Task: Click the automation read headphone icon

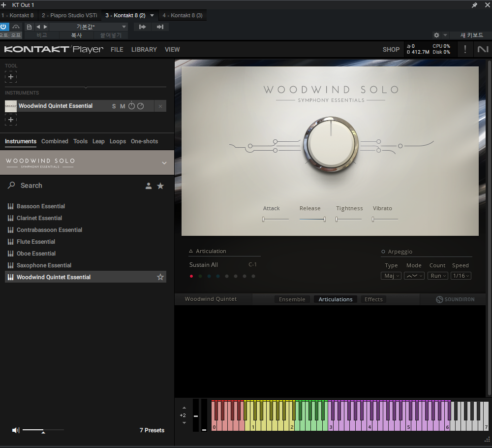Action: tap(16, 27)
